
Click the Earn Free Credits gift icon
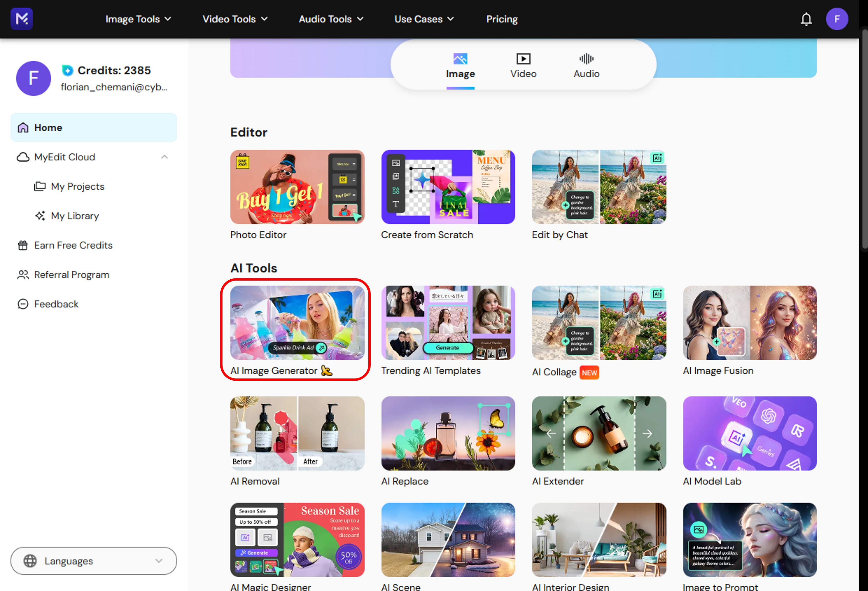click(x=23, y=245)
